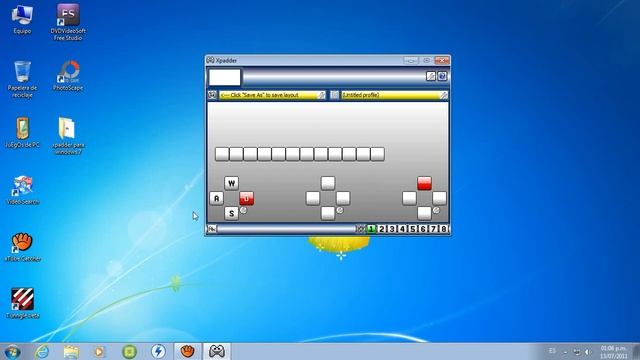Click the taskbar clock
Screen dimensions: 640x360
[x=613, y=352]
